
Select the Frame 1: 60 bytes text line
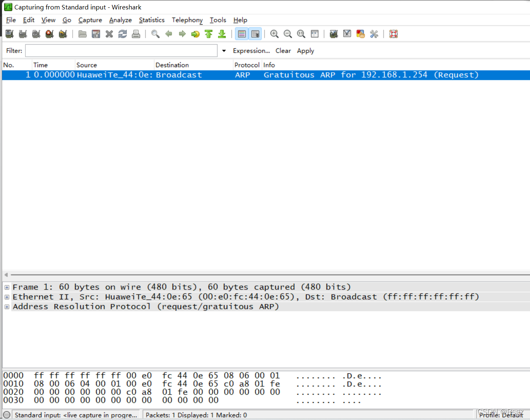(x=182, y=287)
